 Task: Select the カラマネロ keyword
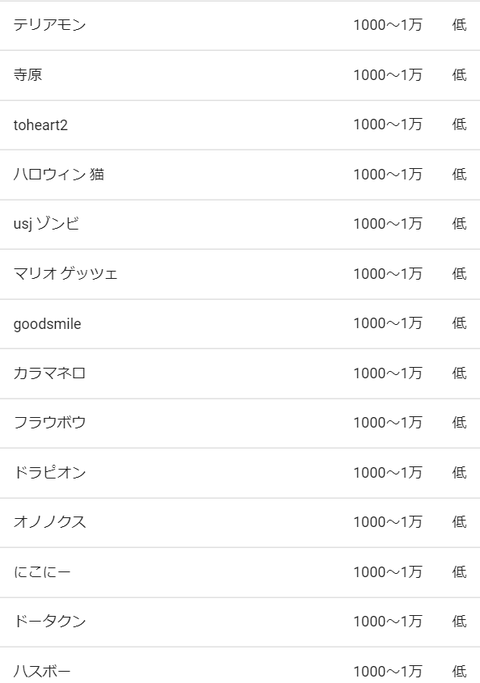pos(50,373)
